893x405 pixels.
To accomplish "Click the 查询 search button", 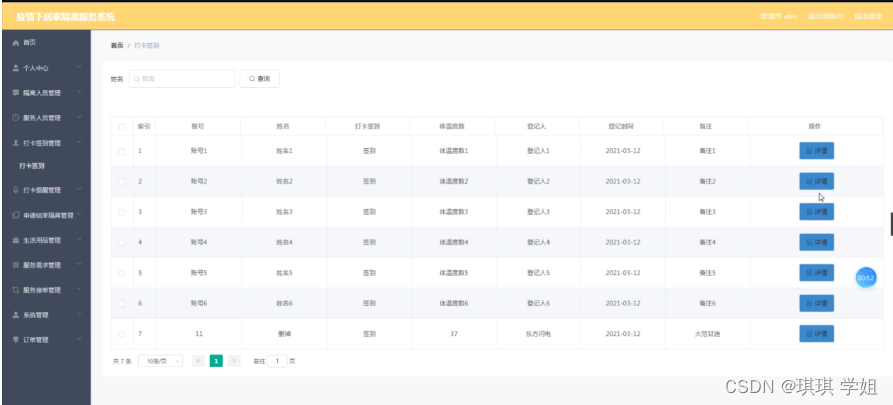I will click(x=260, y=79).
